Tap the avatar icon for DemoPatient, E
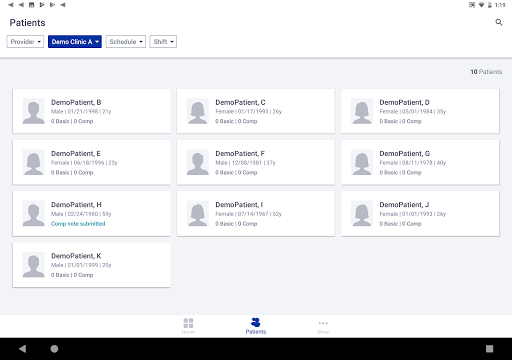This screenshot has height=360, width=512. [x=33, y=162]
